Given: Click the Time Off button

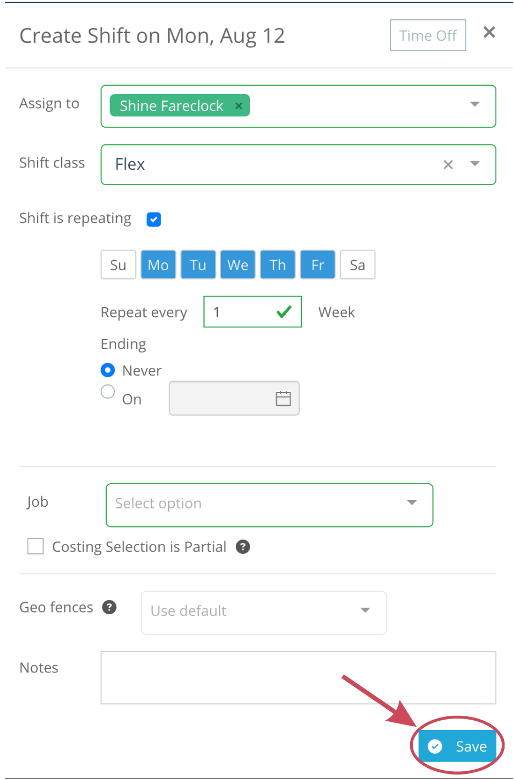Looking at the screenshot, I should coord(428,35).
